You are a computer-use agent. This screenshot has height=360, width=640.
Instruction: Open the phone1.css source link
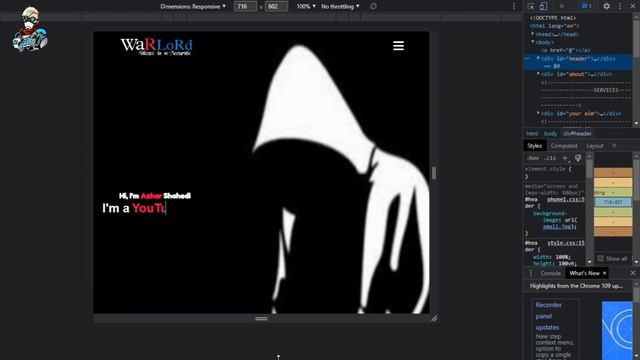point(566,200)
